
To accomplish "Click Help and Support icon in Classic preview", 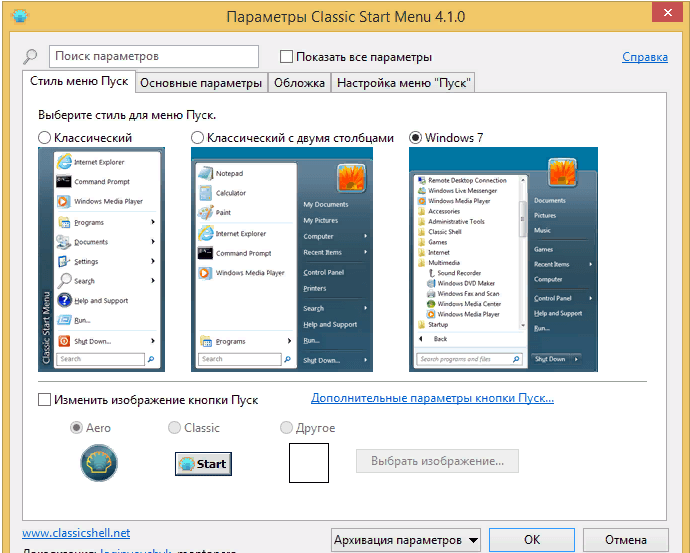I will pos(64,300).
